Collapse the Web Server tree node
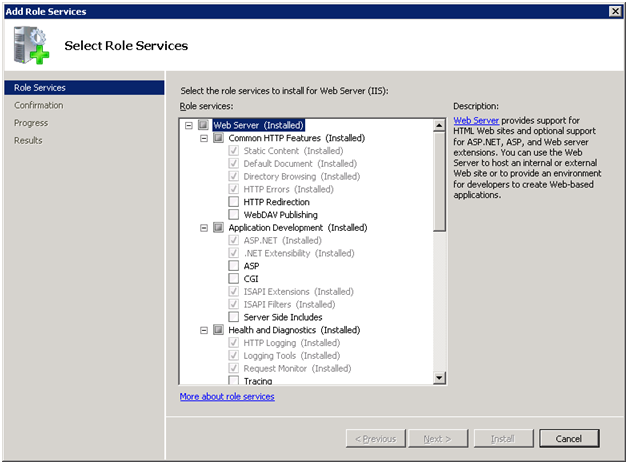 pyautogui.click(x=189, y=125)
